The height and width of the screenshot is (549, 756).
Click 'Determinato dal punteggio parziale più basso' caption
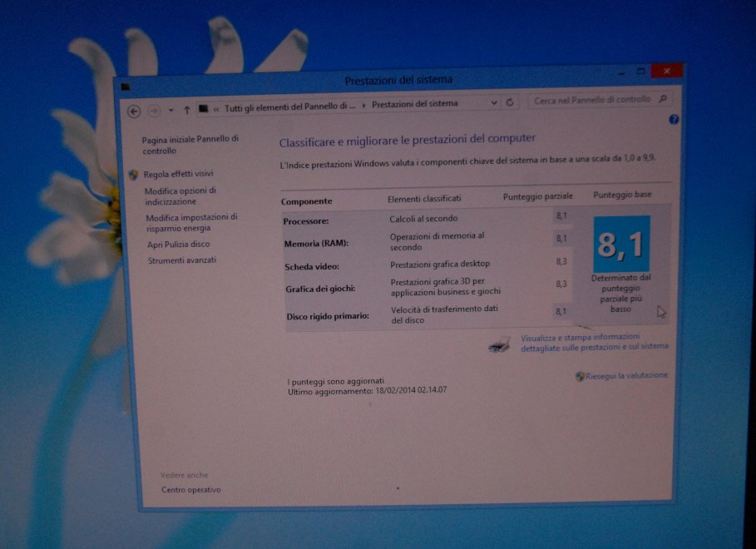tap(621, 294)
